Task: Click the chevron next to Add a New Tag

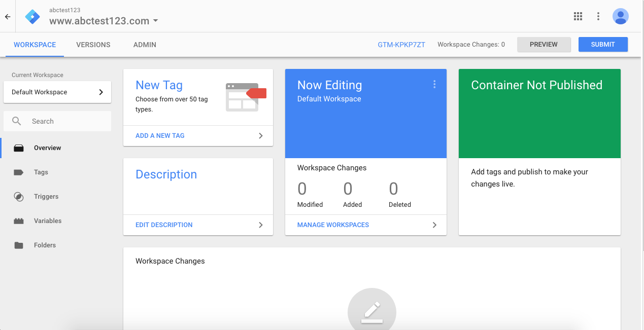Action: click(x=261, y=136)
